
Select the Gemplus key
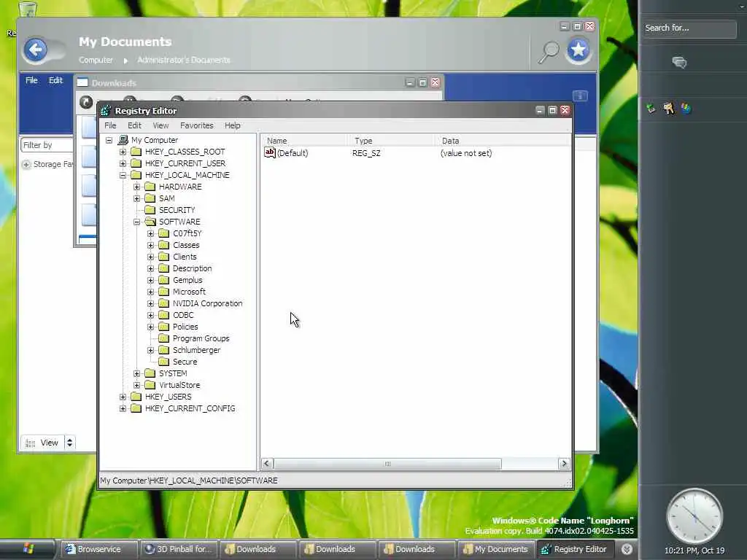click(187, 280)
